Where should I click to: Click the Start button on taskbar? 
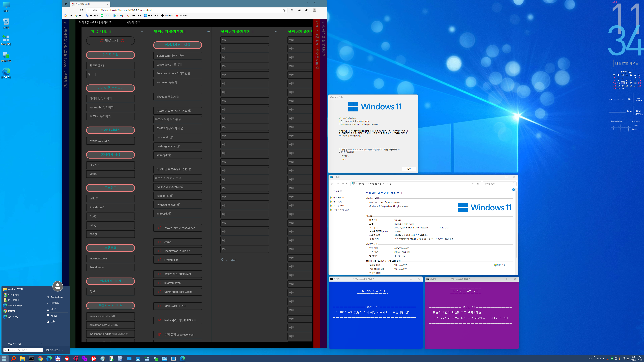(x=4, y=358)
